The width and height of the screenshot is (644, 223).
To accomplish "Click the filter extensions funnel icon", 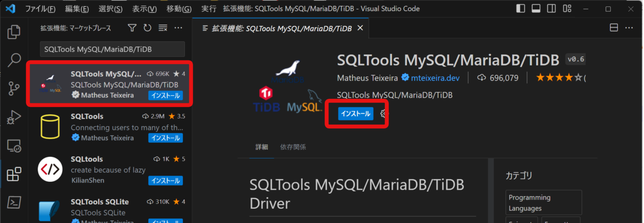I will (132, 28).
